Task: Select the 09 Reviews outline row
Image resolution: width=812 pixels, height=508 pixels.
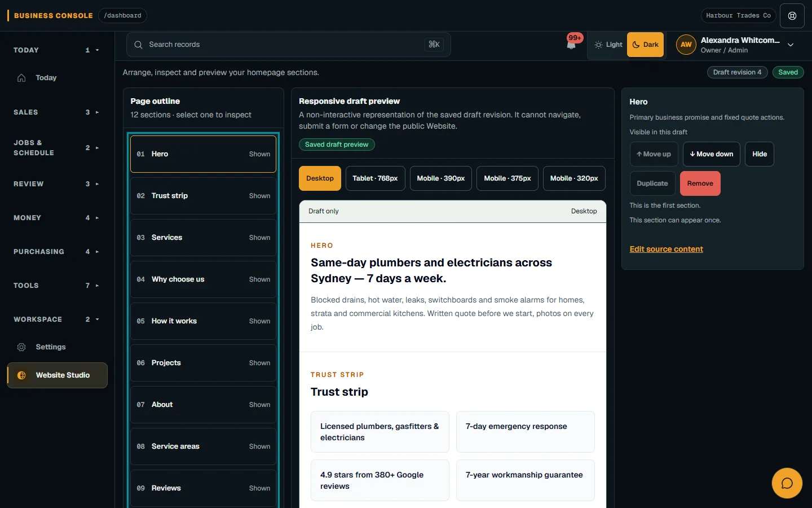Action: tap(203, 488)
